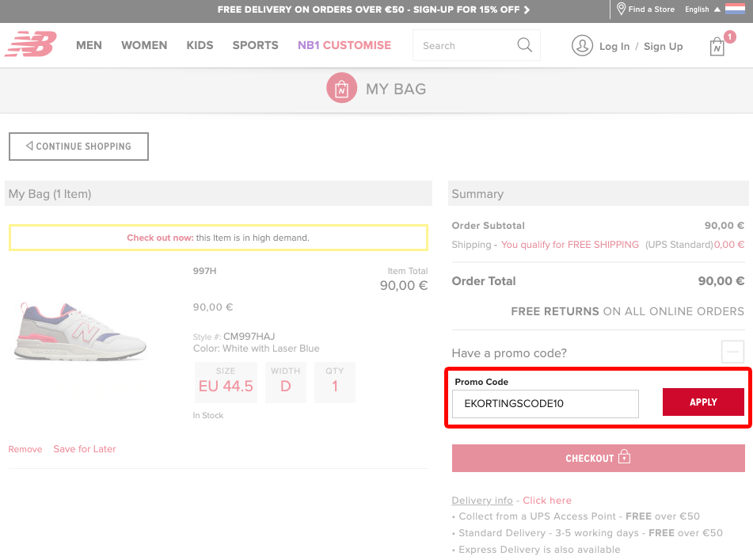
Task: Click the FREE RETURNS notice text
Action: [x=627, y=311]
